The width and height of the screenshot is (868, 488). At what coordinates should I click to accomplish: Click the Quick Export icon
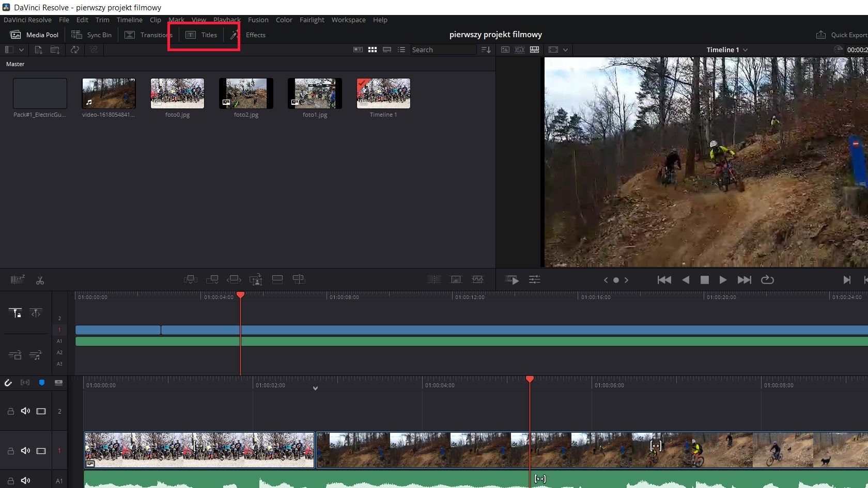tap(821, 35)
